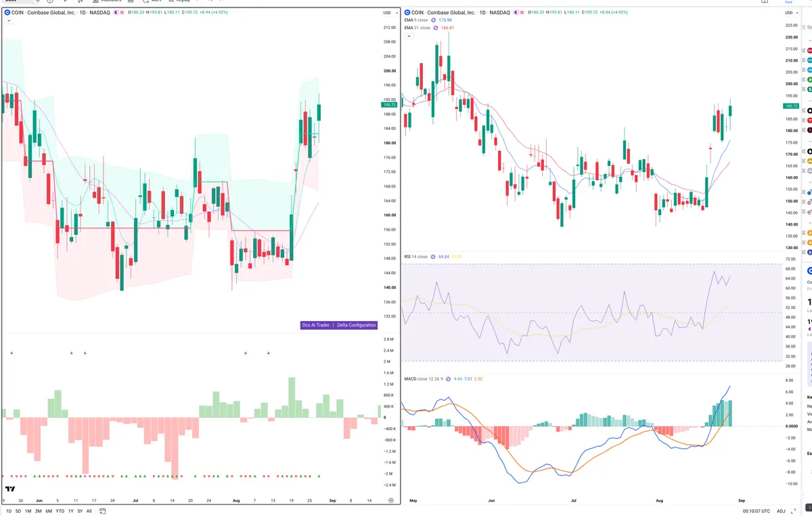Select the 6M time range
This screenshot has height=516, width=812.
(x=49, y=511)
